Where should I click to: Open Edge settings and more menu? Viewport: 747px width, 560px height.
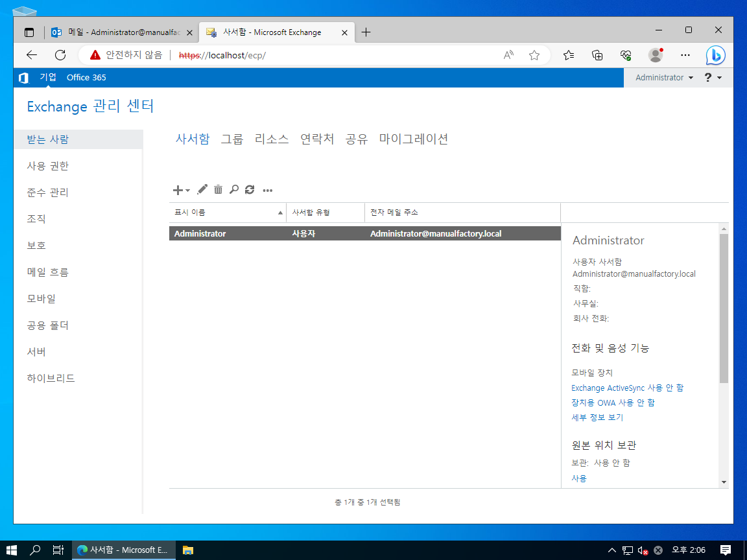point(685,55)
